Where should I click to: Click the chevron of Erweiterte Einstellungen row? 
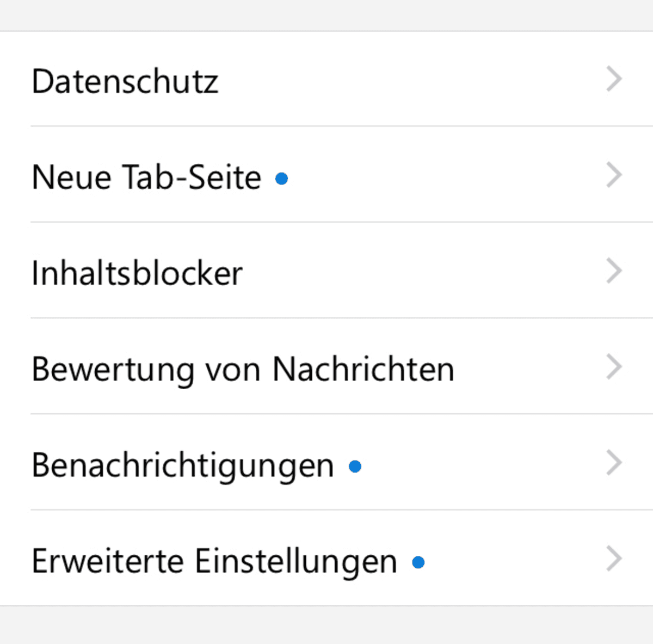point(614,559)
